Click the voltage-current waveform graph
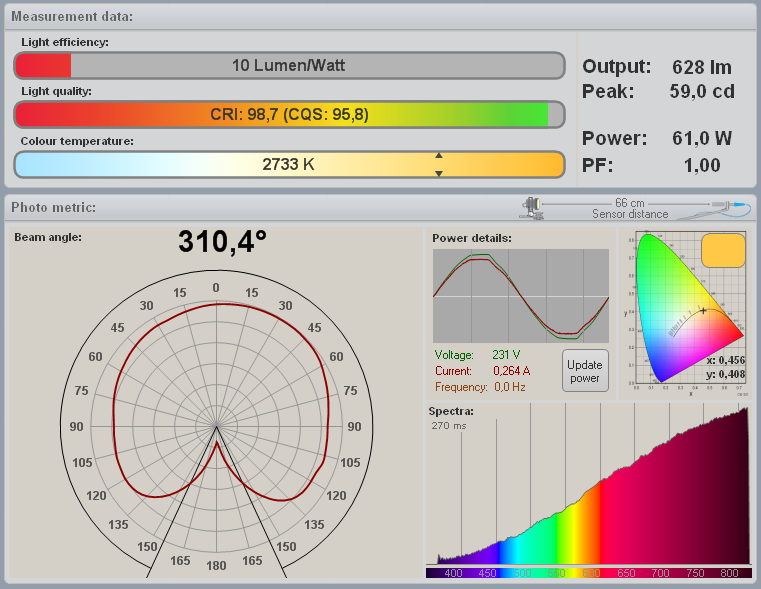761x589 pixels. coord(521,296)
